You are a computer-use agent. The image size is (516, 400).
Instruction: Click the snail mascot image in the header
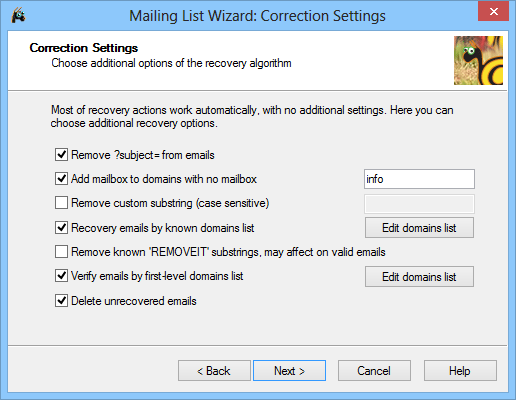pyautogui.click(x=478, y=60)
